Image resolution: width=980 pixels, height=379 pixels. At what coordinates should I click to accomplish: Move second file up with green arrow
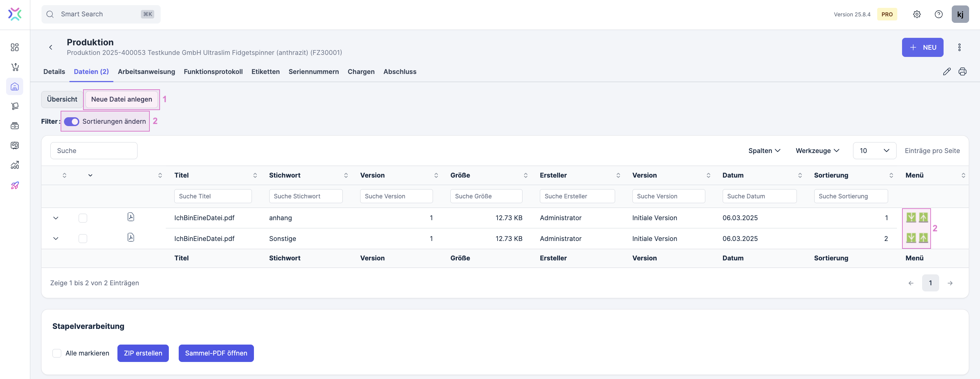923,238
